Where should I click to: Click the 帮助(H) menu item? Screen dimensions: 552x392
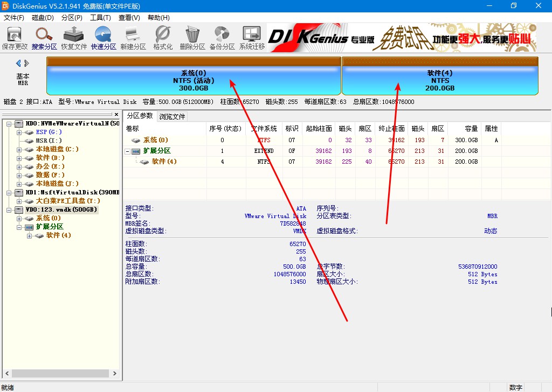[x=158, y=17]
